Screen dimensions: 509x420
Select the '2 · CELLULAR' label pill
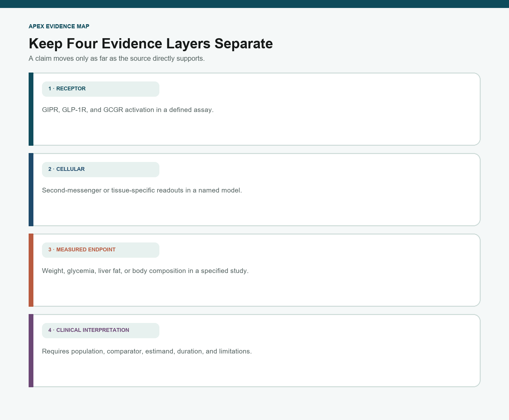pyautogui.click(x=101, y=170)
